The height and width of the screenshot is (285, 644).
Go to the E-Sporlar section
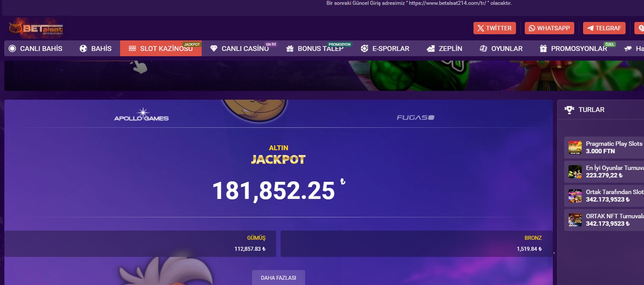[x=385, y=49]
